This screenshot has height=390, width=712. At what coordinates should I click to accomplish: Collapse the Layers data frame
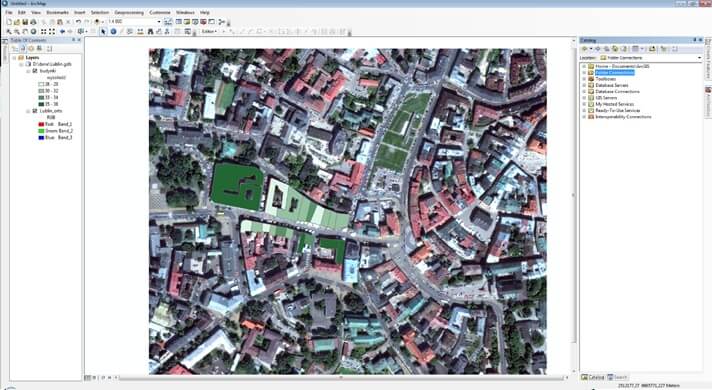click(x=14, y=58)
